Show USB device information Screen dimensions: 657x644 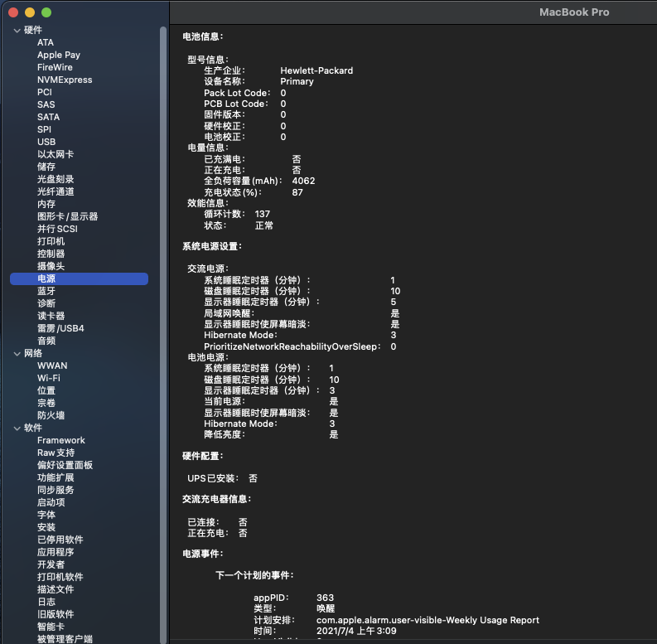pos(46,142)
